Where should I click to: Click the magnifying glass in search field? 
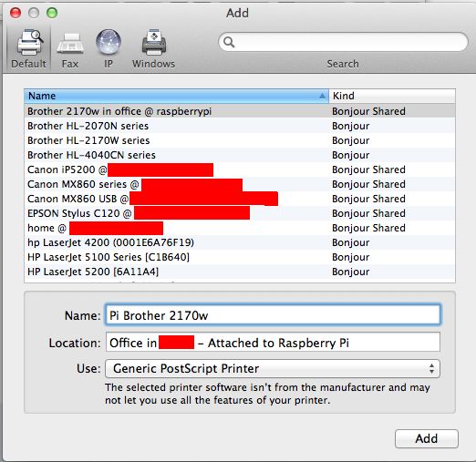pyautogui.click(x=229, y=42)
